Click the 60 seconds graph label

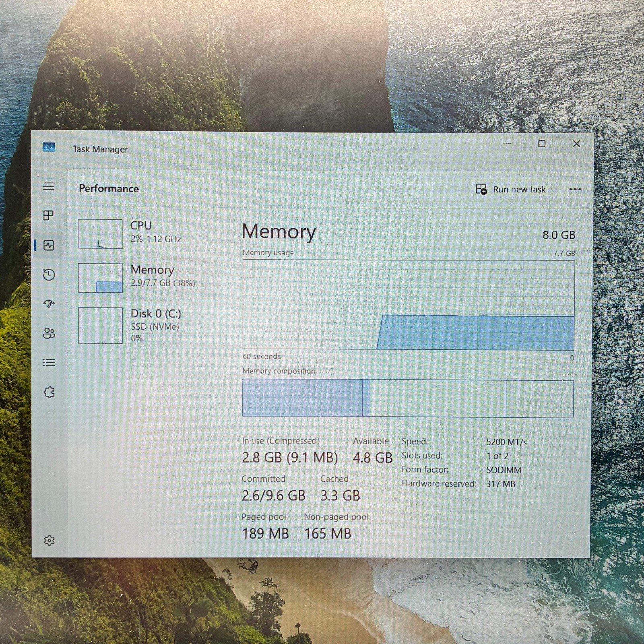pos(262,356)
